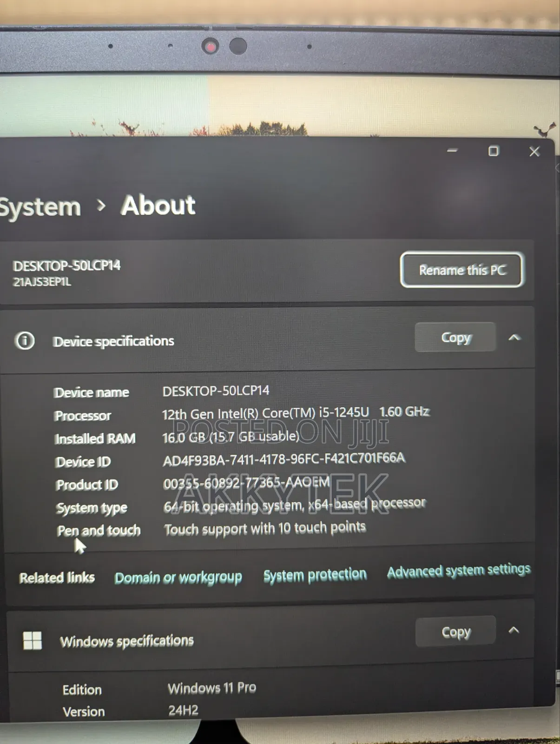Maximize the Settings window
This screenshot has height=744, width=560.
[494, 151]
